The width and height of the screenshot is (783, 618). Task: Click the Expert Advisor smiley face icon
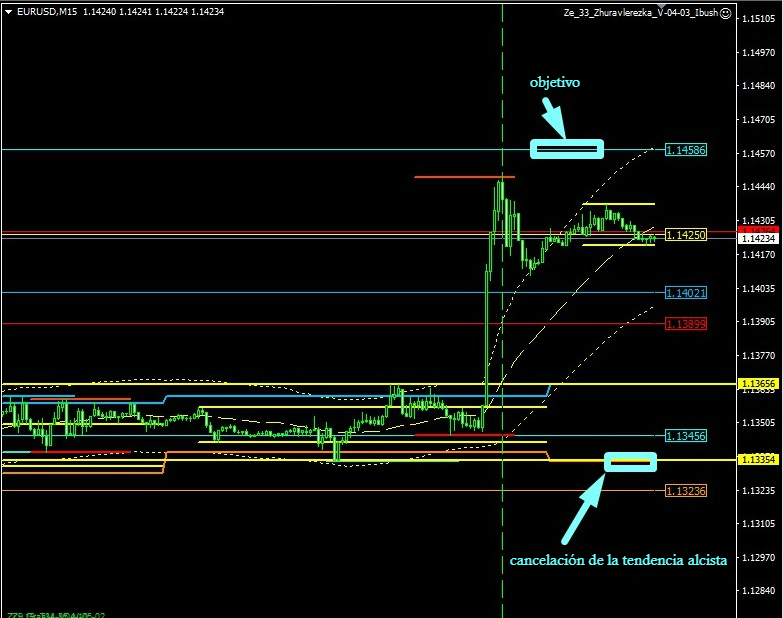click(x=726, y=13)
